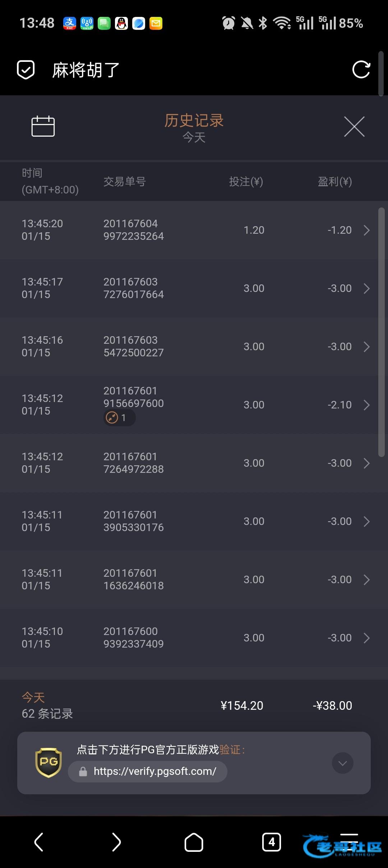Open the calendar date picker icon
This screenshot has height=868, width=388.
[x=43, y=126]
